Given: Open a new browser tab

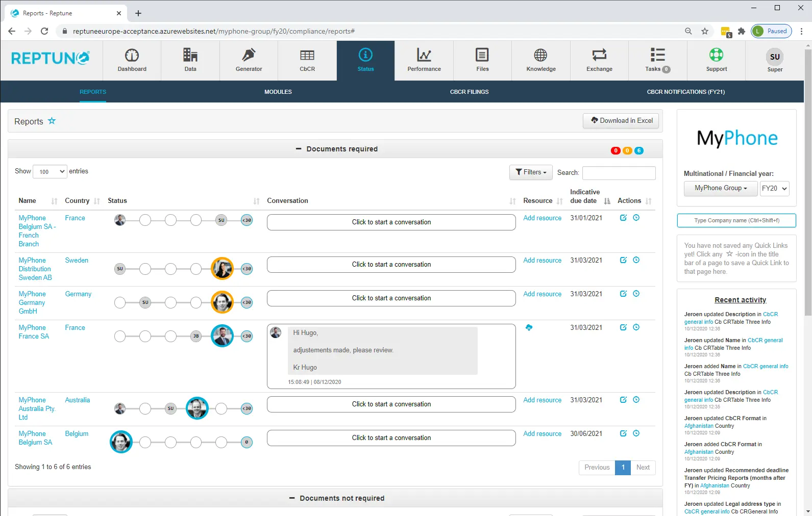Looking at the screenshot, I should pyautogui.click(x=138, y=13).
